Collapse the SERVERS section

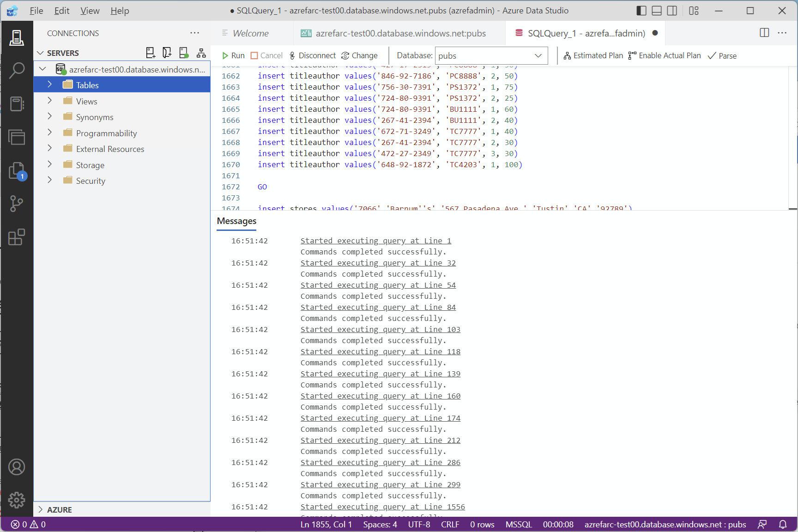coord(40,53)
